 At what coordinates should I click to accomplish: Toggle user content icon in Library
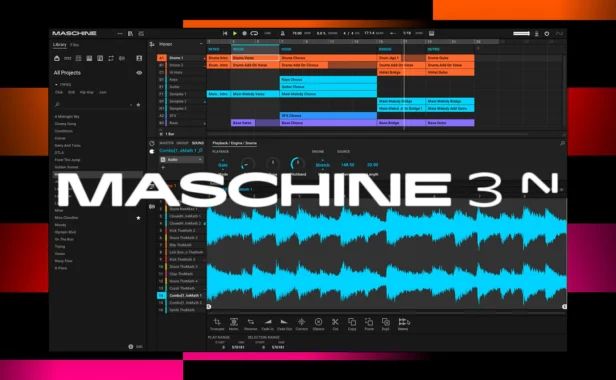pyautogui.click(x=139, y=58)
